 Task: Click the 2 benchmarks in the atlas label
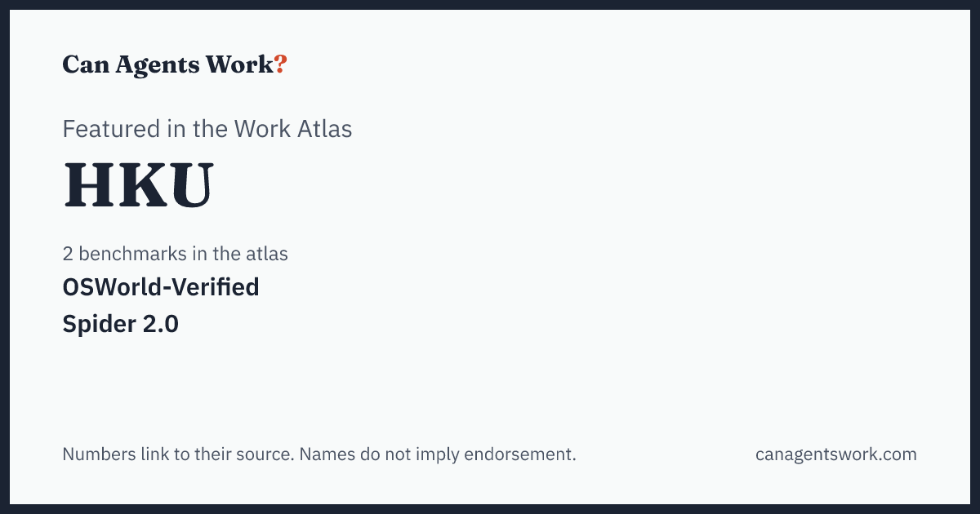click(x=176, y=254)
